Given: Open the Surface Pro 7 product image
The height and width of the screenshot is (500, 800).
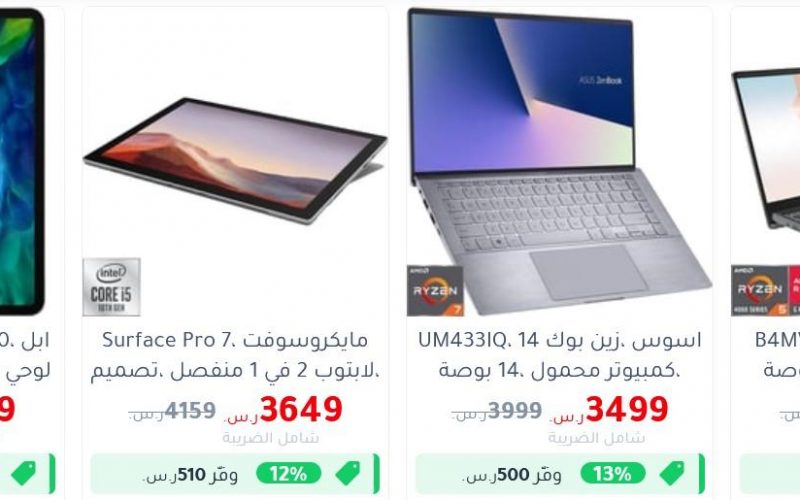Looking at the screenshot, I should pos(235,161).
